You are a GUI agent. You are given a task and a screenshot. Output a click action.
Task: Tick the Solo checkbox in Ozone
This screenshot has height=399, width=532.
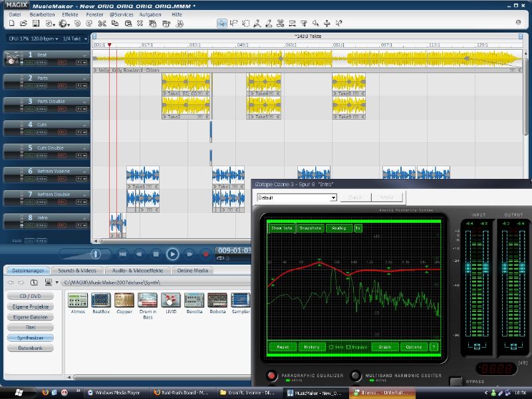pos(331,347)
